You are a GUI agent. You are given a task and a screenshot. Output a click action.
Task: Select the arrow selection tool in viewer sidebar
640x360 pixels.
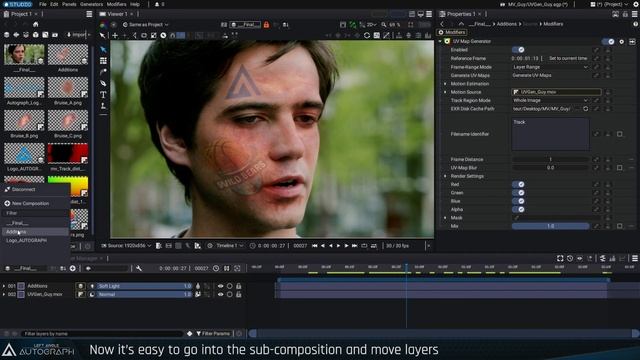103,49
